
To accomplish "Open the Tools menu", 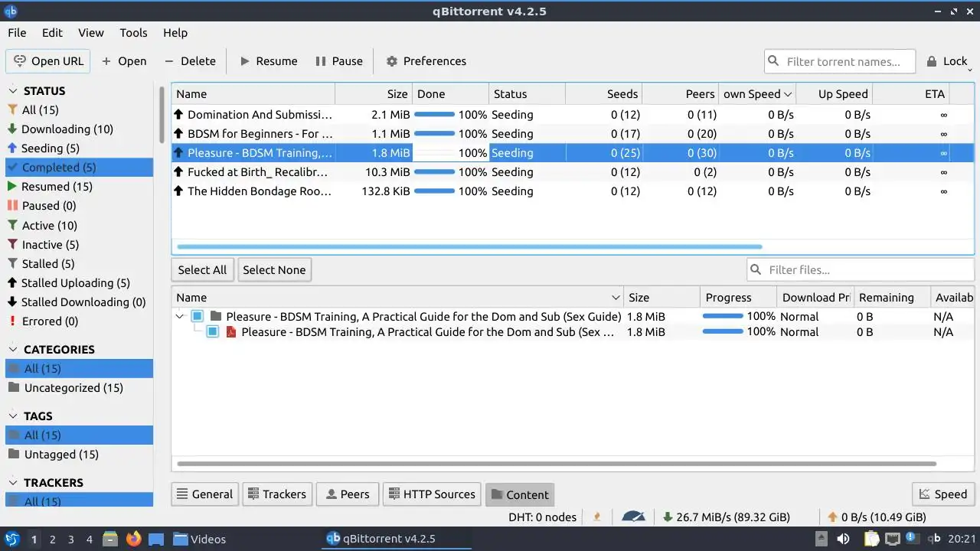I will 133,33.
